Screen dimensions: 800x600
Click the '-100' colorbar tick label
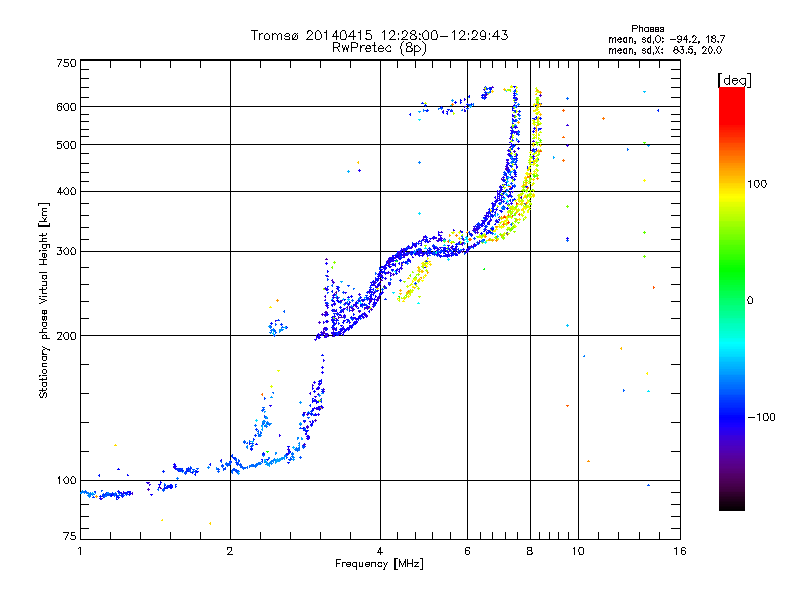(761, 417)
